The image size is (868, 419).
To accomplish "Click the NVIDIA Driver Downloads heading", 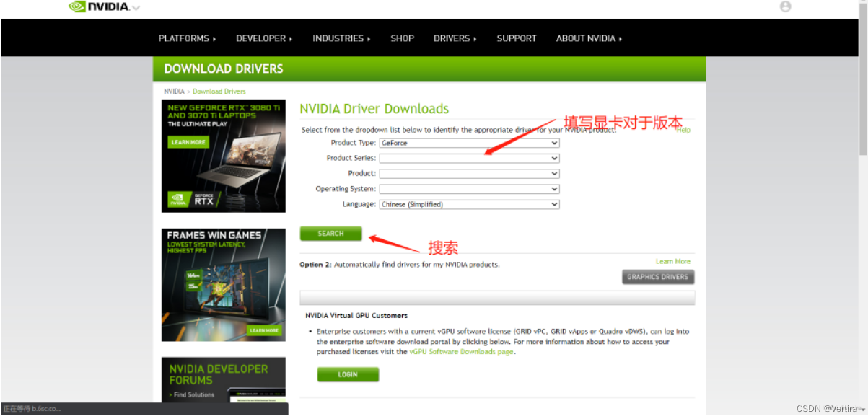I will coord(374,109).
